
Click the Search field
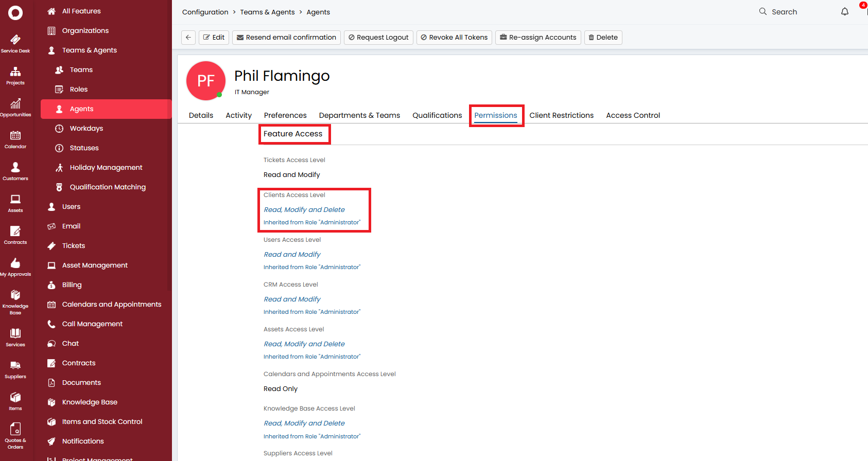coord(784,12)
